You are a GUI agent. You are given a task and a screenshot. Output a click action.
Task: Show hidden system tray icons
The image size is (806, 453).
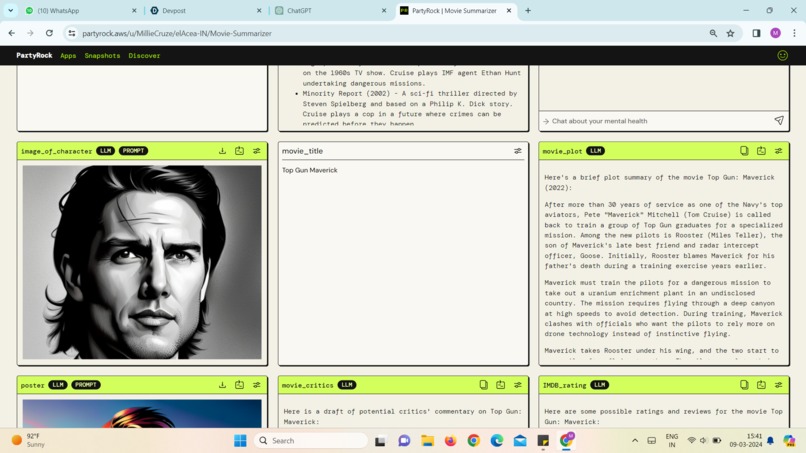pos(635,441)
